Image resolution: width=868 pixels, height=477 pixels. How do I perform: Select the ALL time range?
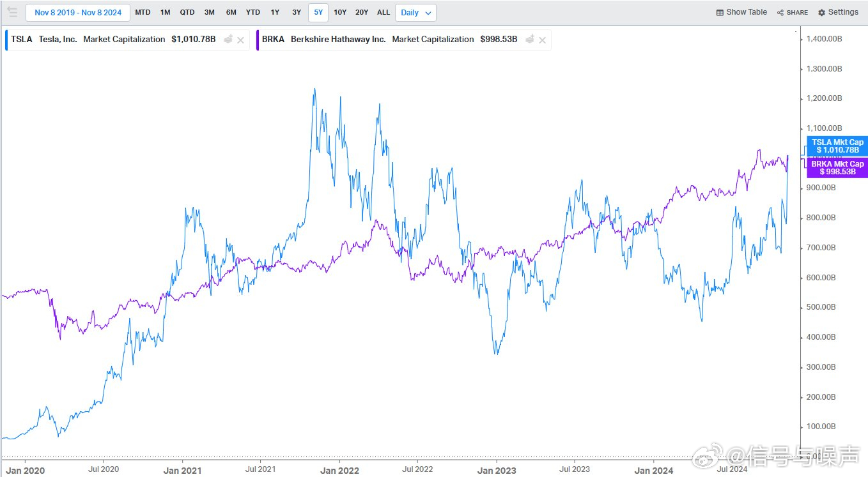tap(384, 13)
